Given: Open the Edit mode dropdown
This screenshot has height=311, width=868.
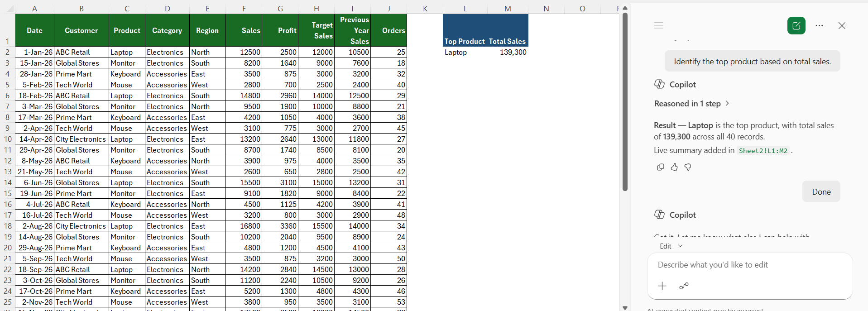Looking at the screenshot, I should pyautogui.click(x=671, y=246).
